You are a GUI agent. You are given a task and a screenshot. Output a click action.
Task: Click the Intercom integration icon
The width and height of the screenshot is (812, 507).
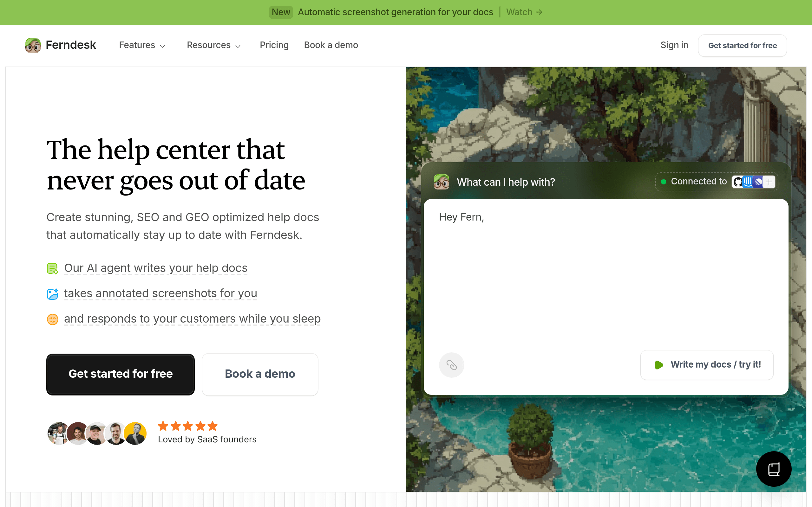pos(748,182)
